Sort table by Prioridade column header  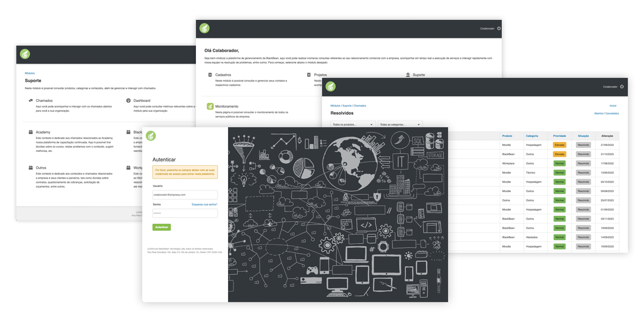[559, 136]
